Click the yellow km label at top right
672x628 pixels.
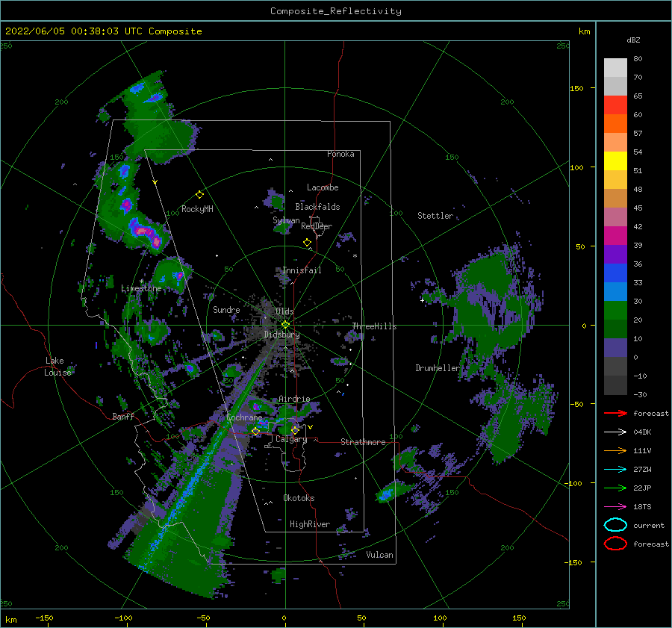pos(584,31)
